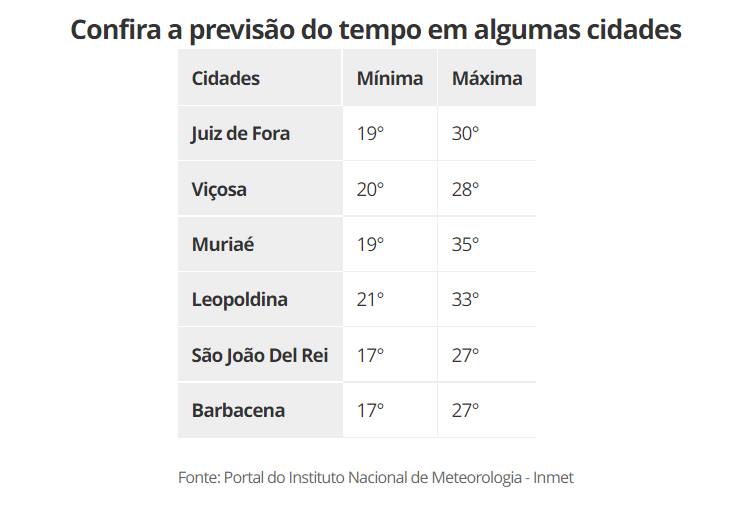The height and width of the screenshot is (515, 755).
Task: Click Viçosa's 20° minimum temperature
Action: point(370,189)
